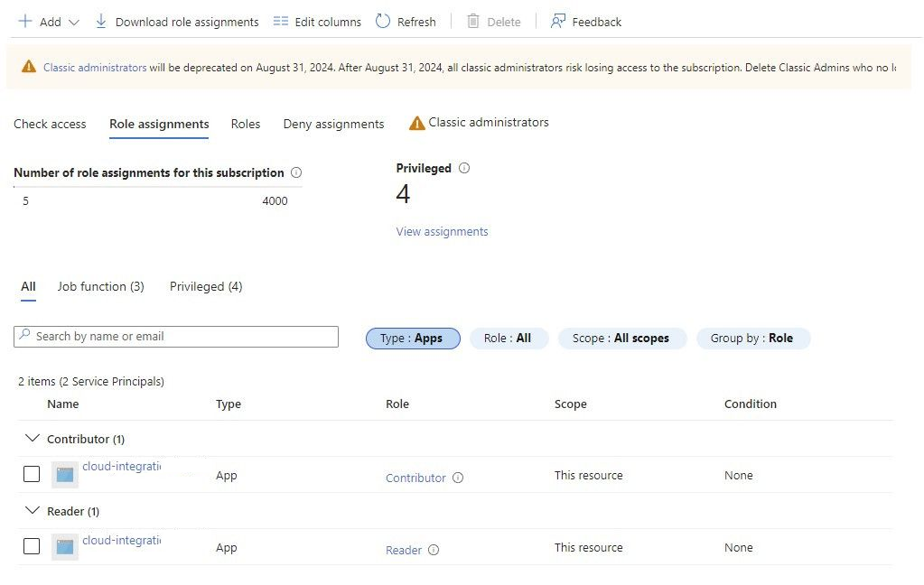Screen dimensions: 924x585
Task: Open the Type : Apps filter
Action: [413, 338]
